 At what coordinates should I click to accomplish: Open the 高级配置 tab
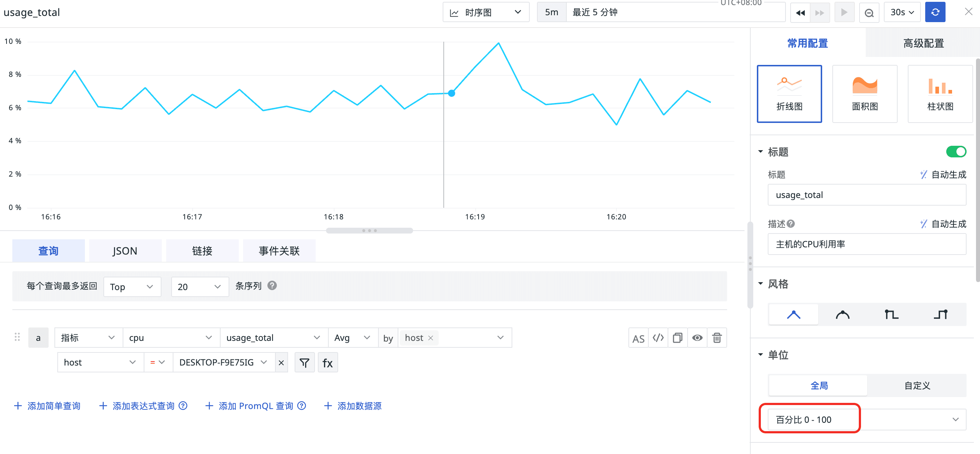coord(923,44)
